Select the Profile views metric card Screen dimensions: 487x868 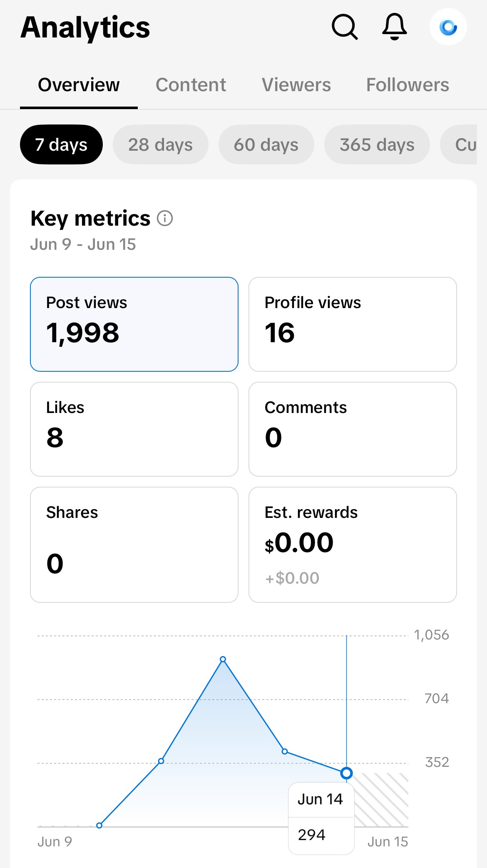[x=353, y=324]
